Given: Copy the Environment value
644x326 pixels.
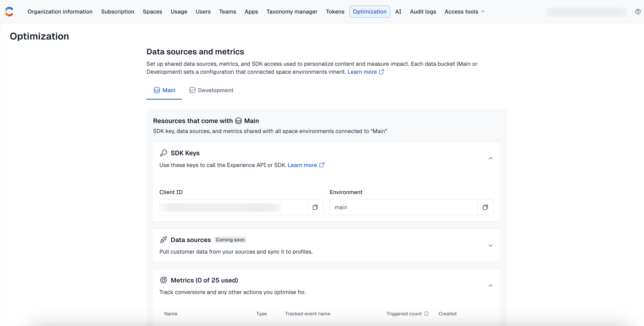Looking at the screenshot, I should [485, 207].
